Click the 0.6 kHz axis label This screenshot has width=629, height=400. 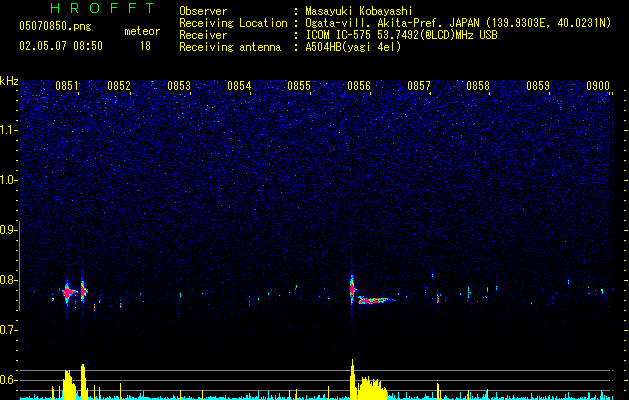click(9, 380)
